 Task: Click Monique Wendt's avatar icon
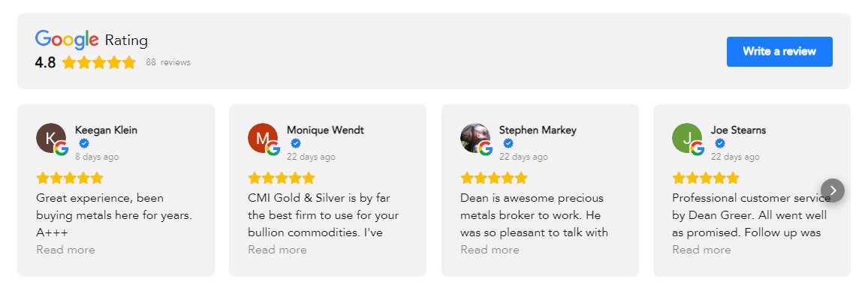click(x=263, y=138)
